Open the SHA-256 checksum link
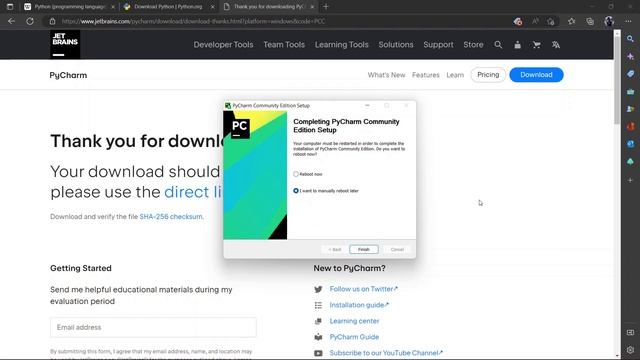640x360 pixels. [x=171, y=217]
